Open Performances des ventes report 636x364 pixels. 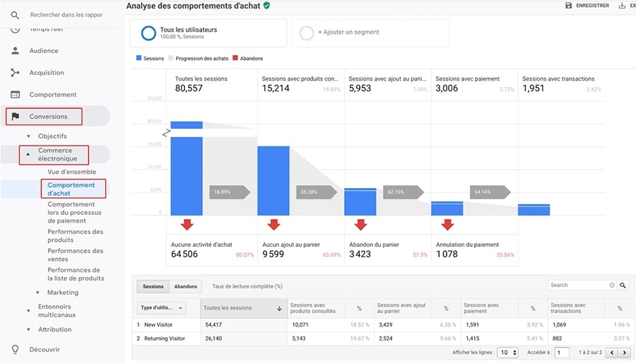coord(76,255)
